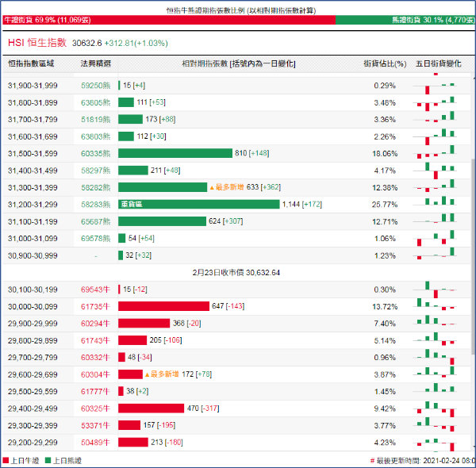This screenshot has height=468, width=476.
Task: Click the 街貨佔比(%) column header
Action: point(385,63)
